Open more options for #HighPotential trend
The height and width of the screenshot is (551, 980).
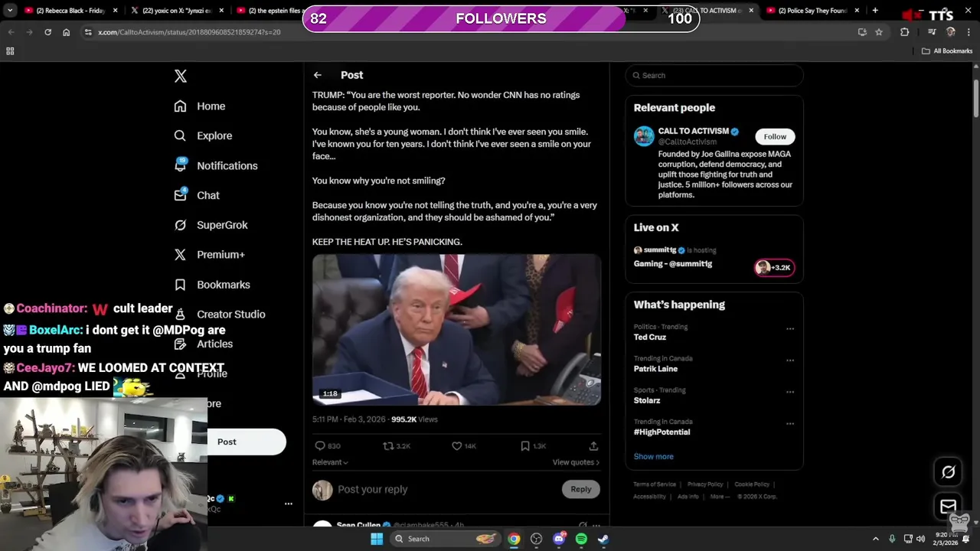(790, 423)
